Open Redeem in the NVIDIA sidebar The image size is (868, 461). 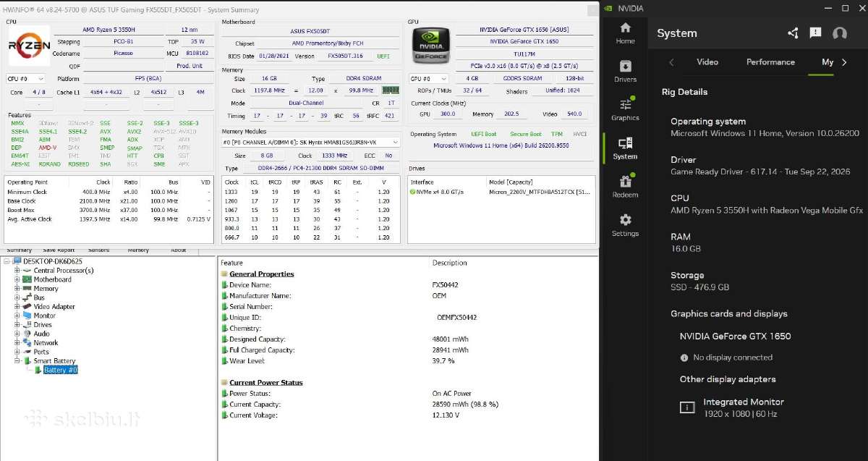tap(625, 186)
